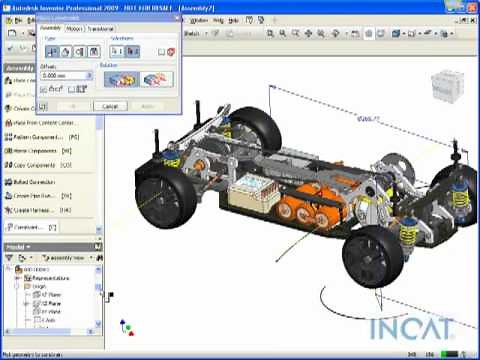
Task: Activate the first selection button
Action: (x=117, y=51)
